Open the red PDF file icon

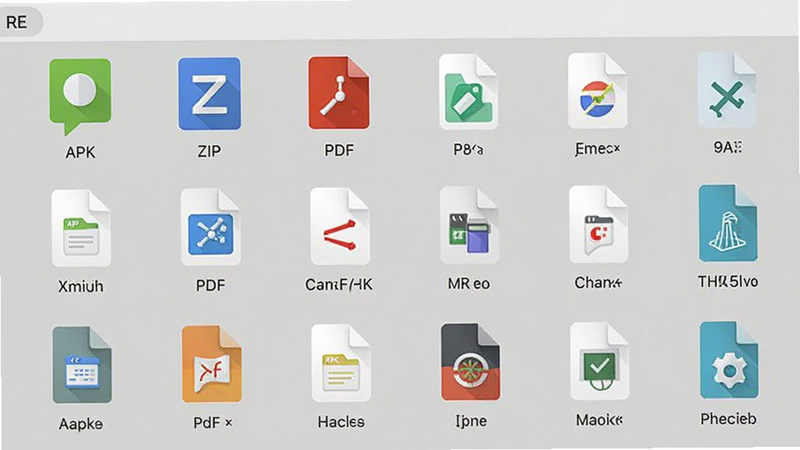click(x=339, y=93)
